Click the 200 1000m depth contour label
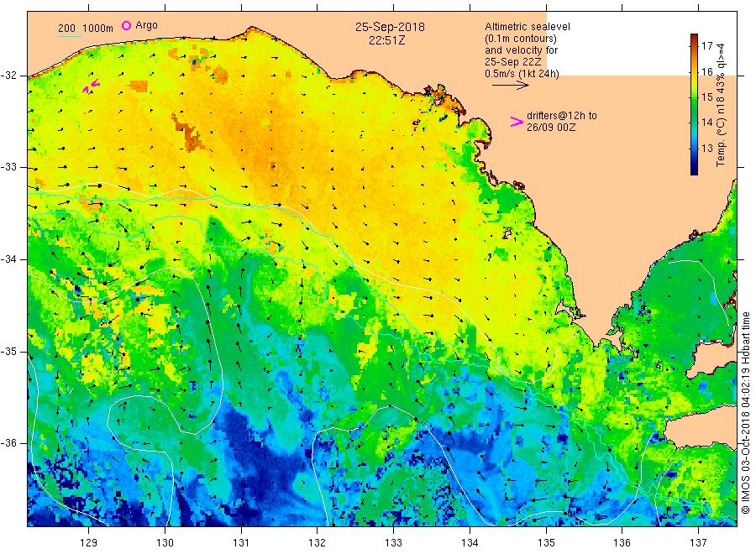 click(86, 29)
